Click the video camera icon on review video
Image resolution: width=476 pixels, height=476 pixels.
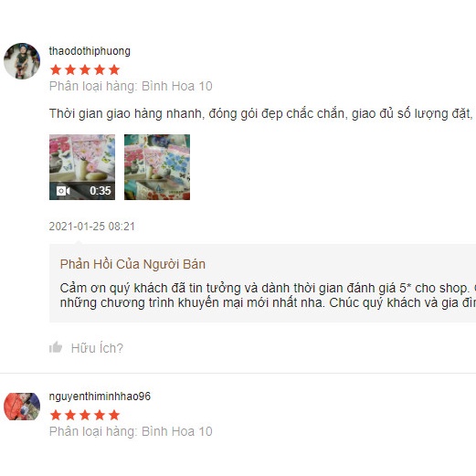[x=63, y=191]
